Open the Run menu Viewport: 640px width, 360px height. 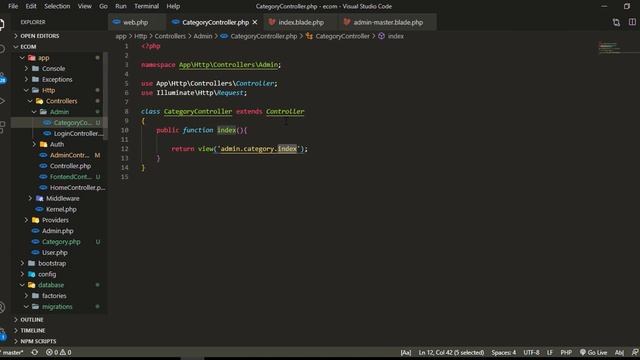point(121,6)
